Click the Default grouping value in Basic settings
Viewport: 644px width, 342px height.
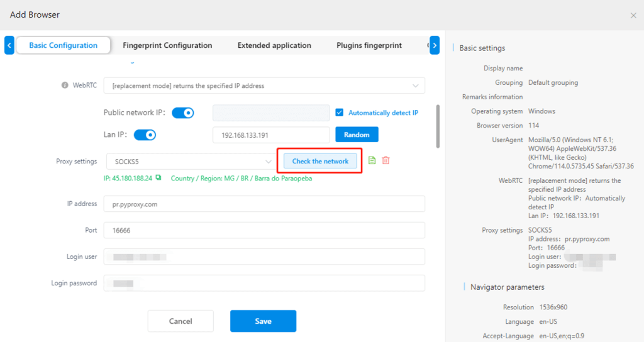tap(553, 82)
